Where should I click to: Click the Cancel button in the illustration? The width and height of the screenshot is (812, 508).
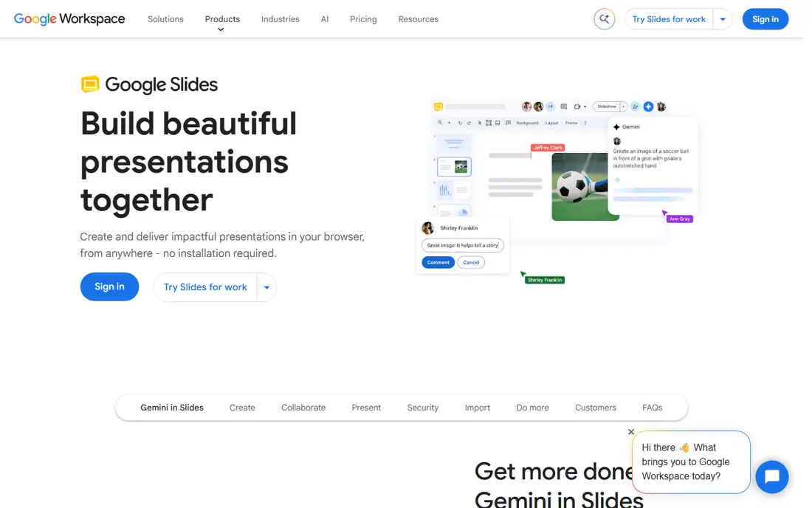tap(471, 263)
